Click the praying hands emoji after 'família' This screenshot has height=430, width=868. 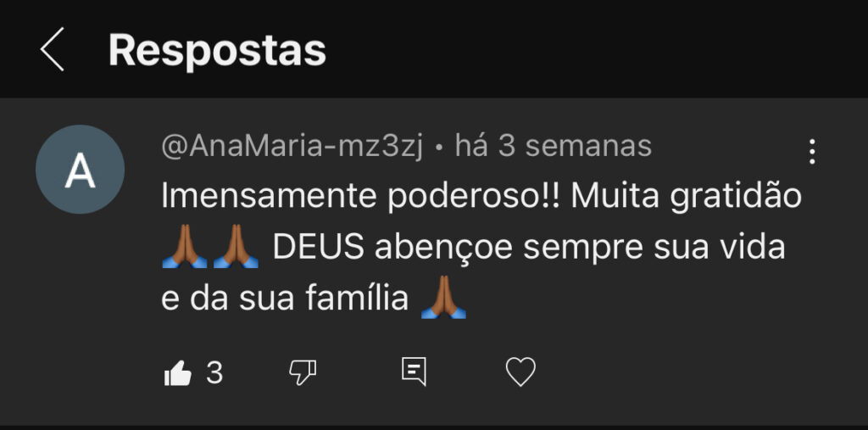click(443, 299)
